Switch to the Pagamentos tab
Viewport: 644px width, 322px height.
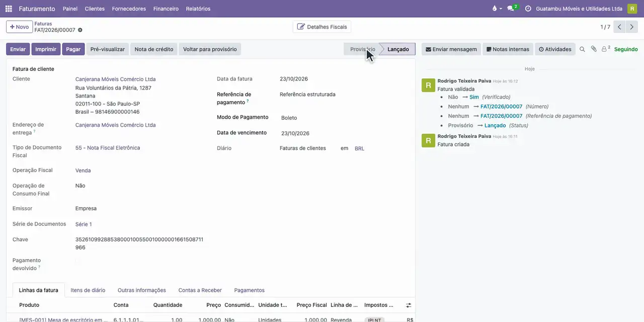250,290
